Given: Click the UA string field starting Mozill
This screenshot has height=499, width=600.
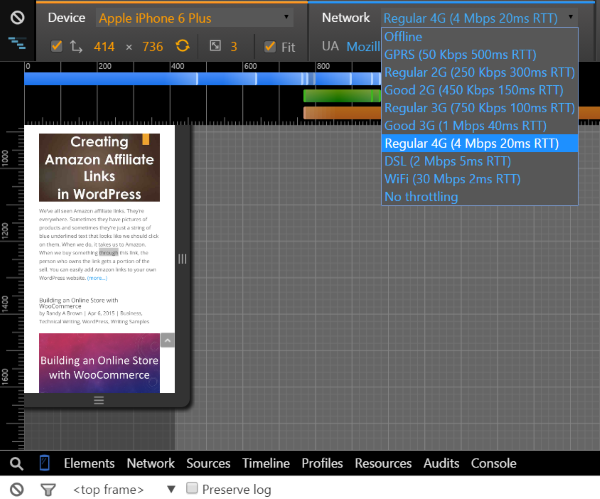Looking at the screenshot, I should (x=363, y=46).
